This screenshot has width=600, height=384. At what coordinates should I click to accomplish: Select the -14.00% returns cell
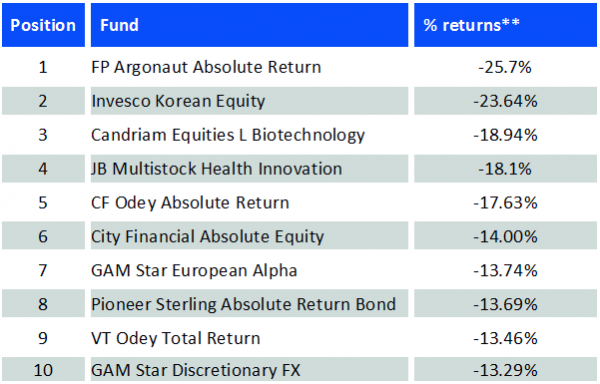point(505,236)
